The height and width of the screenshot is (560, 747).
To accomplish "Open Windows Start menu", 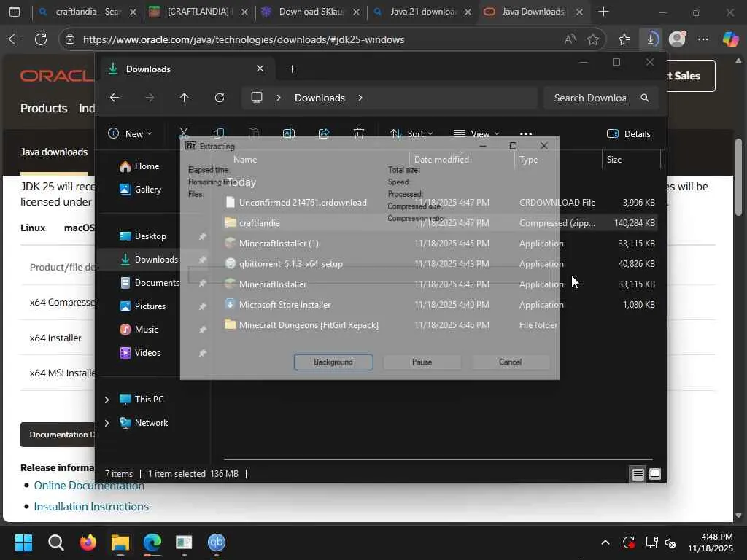I will 24,542.
